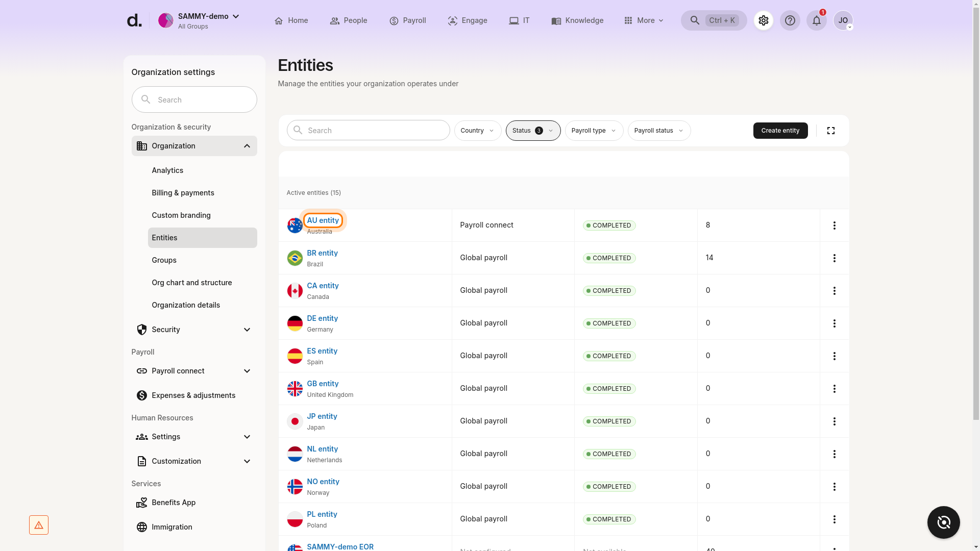The image size is (980, 551).
Task: Open the More navigation dropdown
Action: coord(644,20)
